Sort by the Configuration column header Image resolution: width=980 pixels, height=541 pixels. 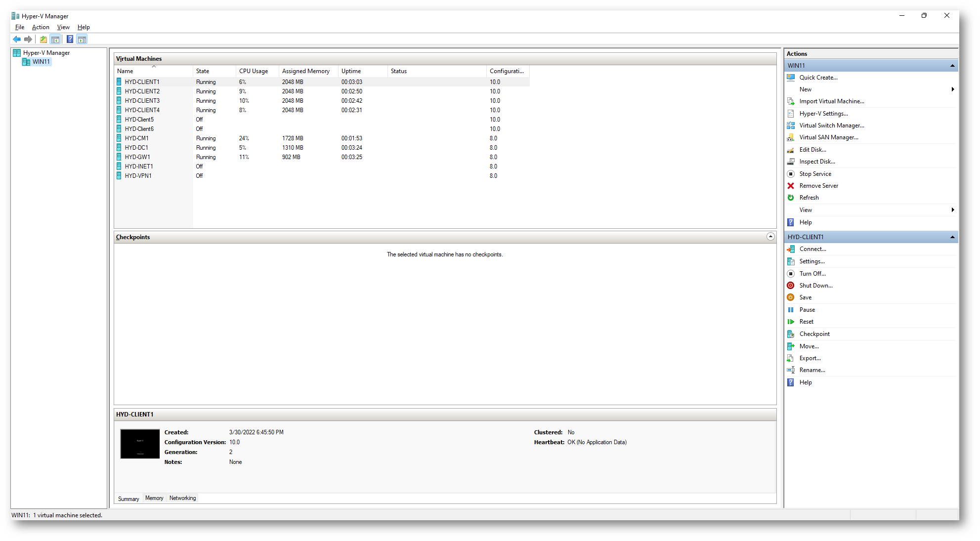tap(508, 71)
